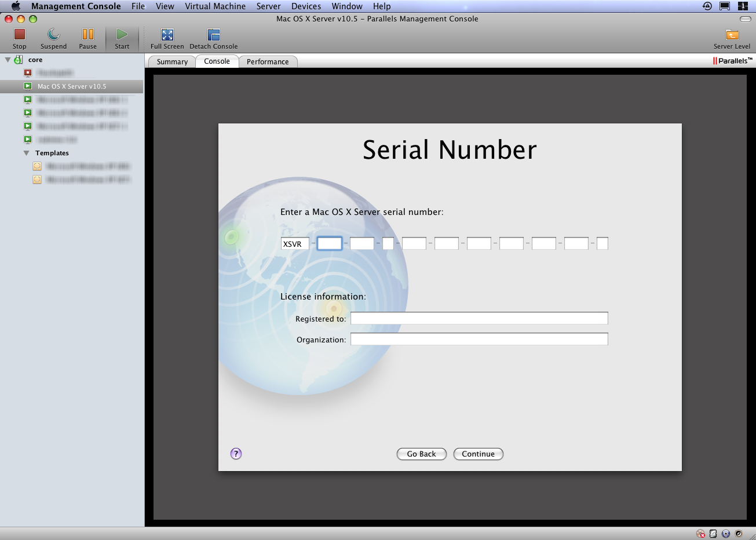Click the Organization field

[x=479, y=339]
